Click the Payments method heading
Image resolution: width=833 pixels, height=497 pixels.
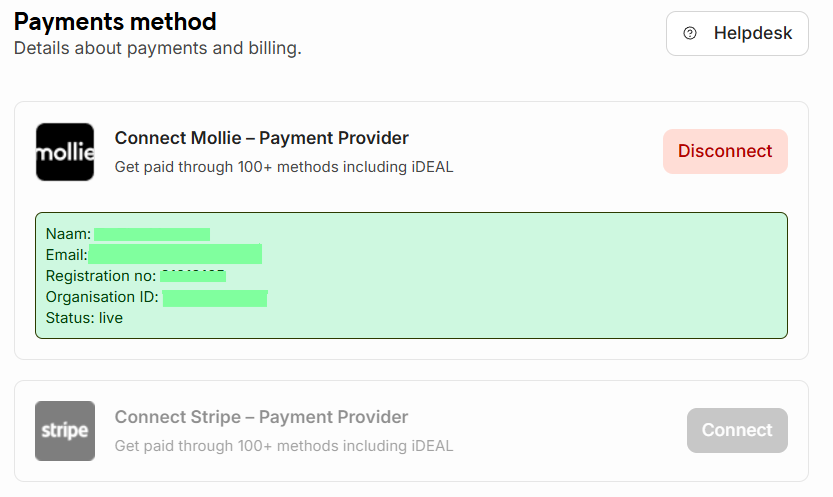click(115, 22)
